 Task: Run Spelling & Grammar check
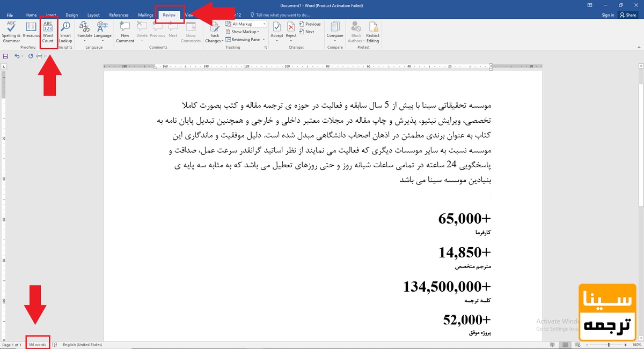pos(11,31)
